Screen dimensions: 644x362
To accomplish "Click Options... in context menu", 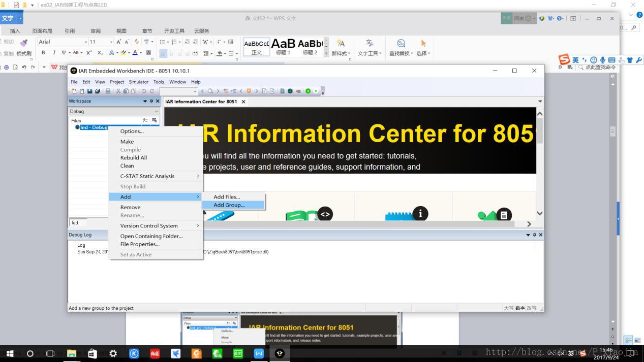I will tap(156, 131).
